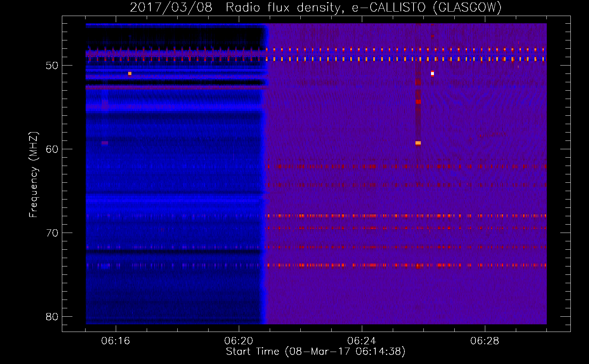Click the 80 MHz frequency tick label
The width and height of the screenshot is (589, 364).
pos(52,317)
